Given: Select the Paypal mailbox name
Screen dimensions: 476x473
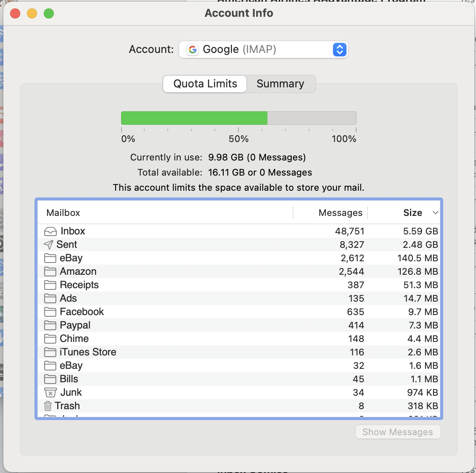Looking at the screenshot, I should coord(75,325).
